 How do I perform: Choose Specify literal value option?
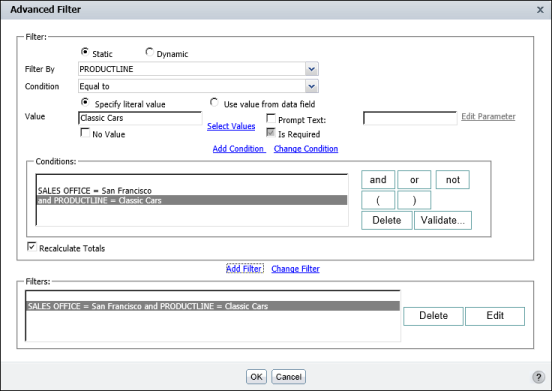point(84,102)
